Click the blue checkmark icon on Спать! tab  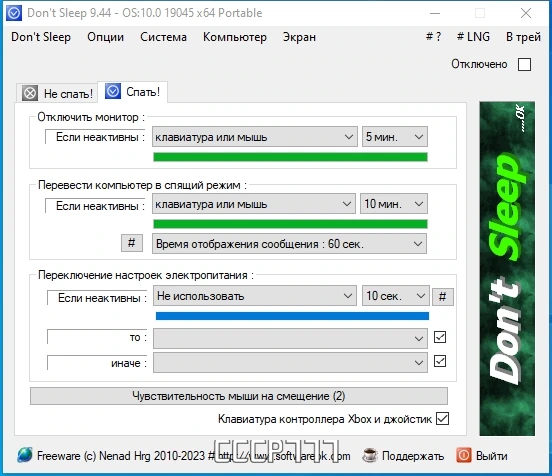pyautogui.click(x=113, y=91)
